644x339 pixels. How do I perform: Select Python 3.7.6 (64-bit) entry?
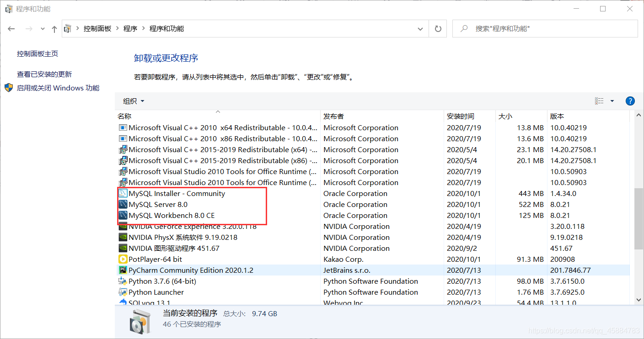162,281
